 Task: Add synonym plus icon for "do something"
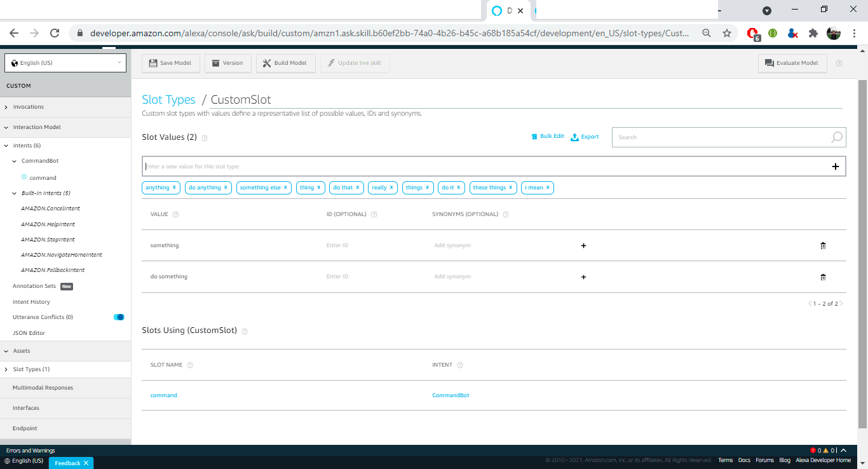pyautogui.click(x=583, y=277)
